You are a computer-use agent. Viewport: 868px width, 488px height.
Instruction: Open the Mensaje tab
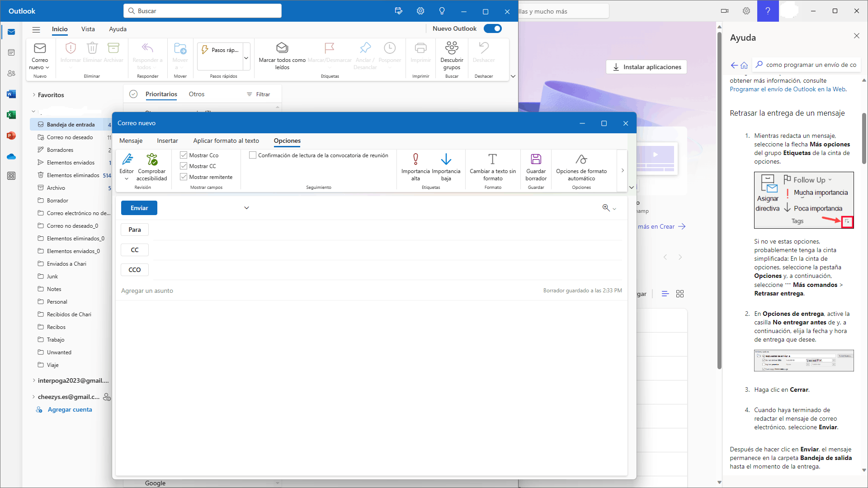point(131,141)
